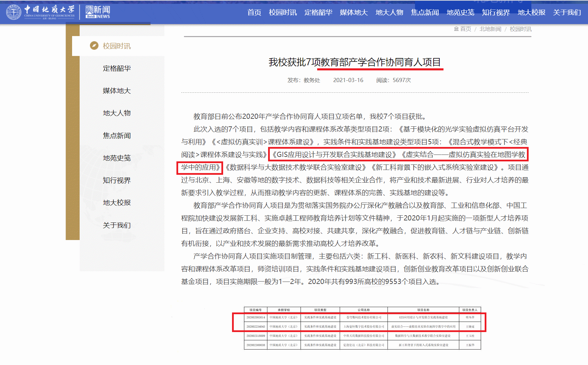Click the round icon beside 校园时讯 in sidebar
This screenshot has height=365, width=588.
click(x=94, y=46)
